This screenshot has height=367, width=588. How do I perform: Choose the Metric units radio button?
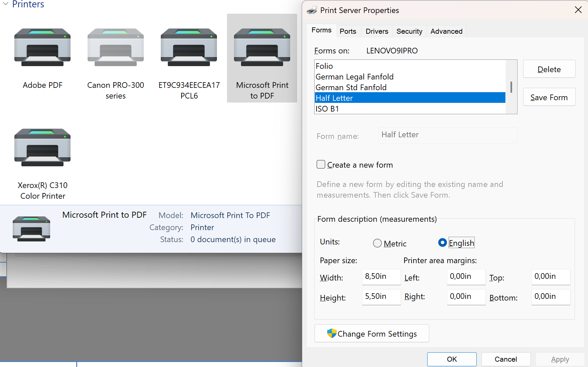click(x=377, y=243)
